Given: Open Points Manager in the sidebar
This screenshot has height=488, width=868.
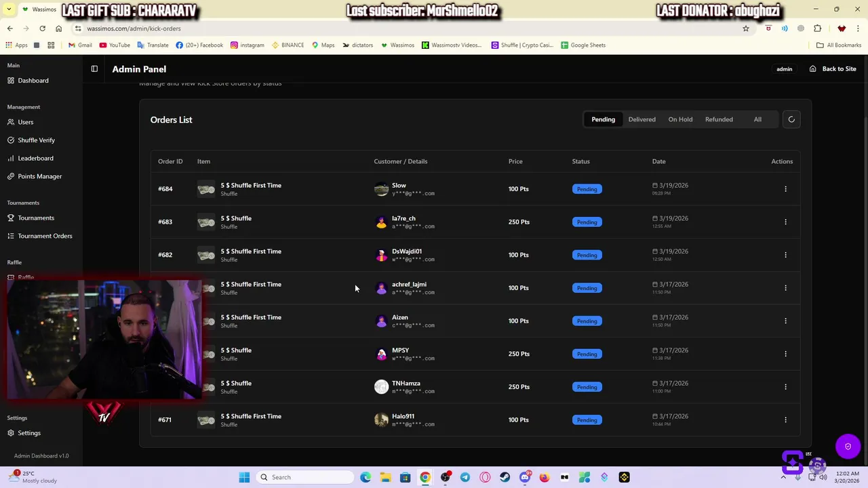Looking at the screenshot, I should (35, 176).
